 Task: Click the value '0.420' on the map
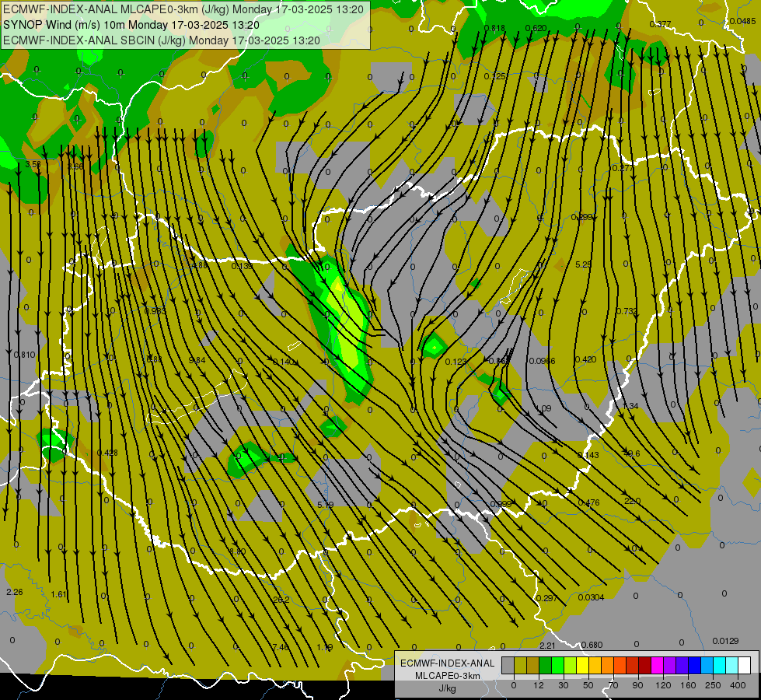pos(585,359)
